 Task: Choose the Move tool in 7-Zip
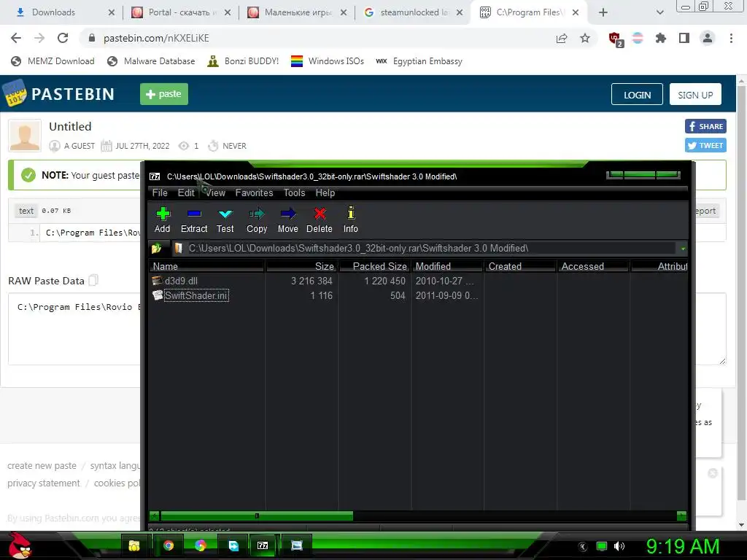tap(287, 220)
